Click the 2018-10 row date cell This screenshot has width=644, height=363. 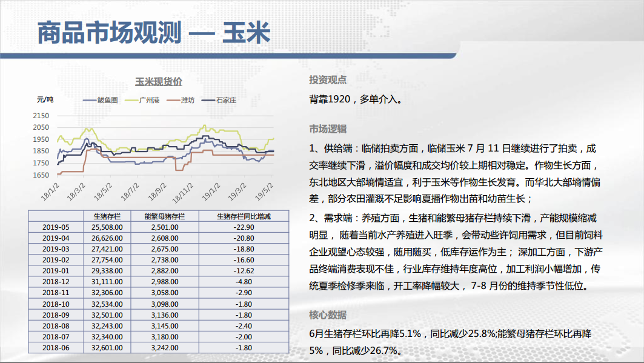tap(56, 304)
